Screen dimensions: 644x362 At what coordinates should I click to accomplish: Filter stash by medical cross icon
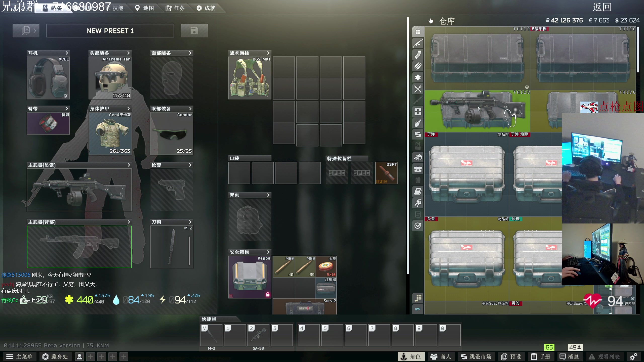pyautogui.click(x=418, y=112)
